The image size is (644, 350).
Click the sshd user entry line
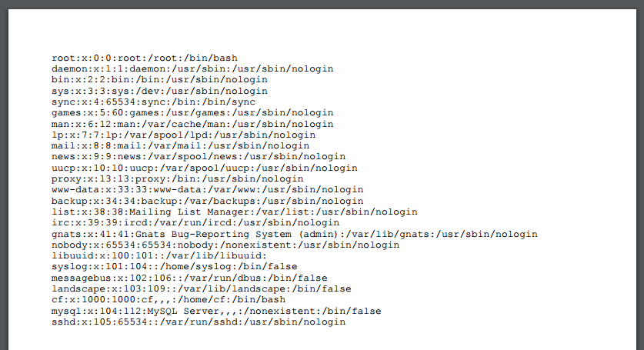[199, 322]
